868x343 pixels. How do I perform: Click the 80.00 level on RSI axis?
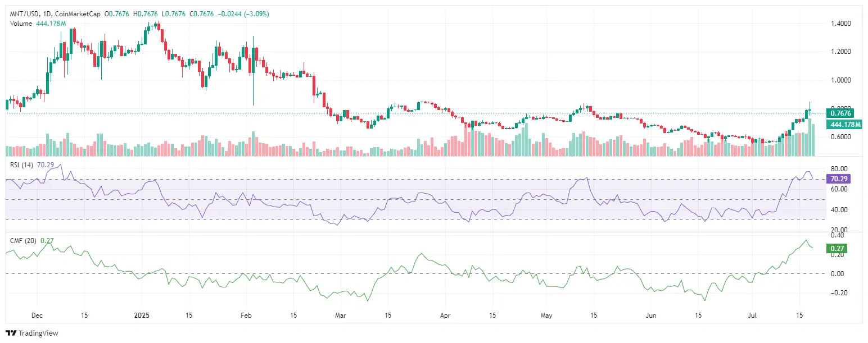pos(839,168)
